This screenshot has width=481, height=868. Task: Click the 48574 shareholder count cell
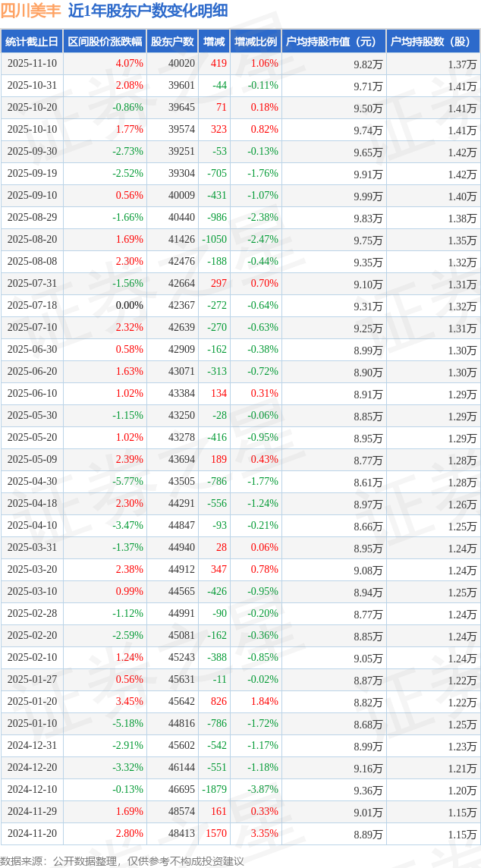pos(181,812)
